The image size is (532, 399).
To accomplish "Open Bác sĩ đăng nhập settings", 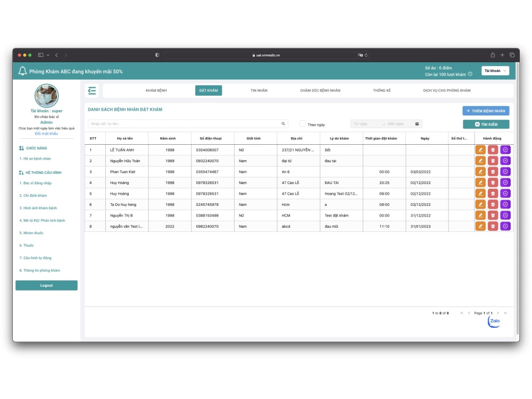I will point(35,183).
